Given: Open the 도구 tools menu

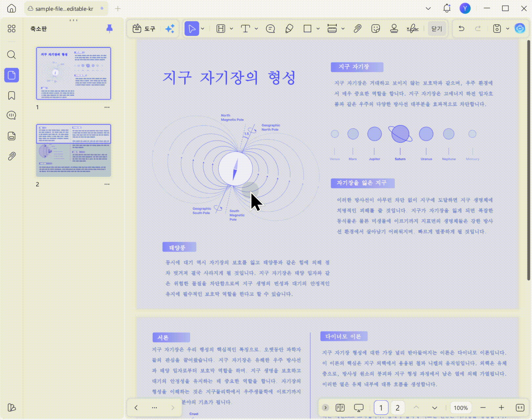Looking at the screenshot, I should (x=144, y=29).
